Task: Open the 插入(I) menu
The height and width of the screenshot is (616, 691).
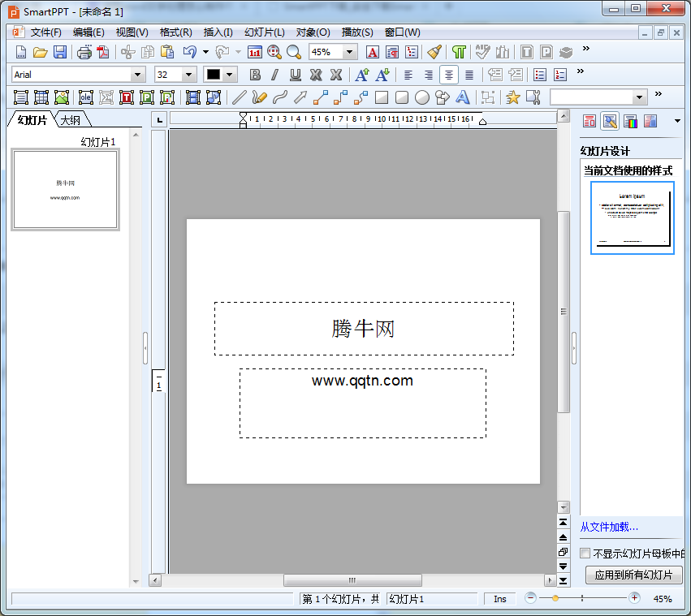Action: [x=218, y=32]
